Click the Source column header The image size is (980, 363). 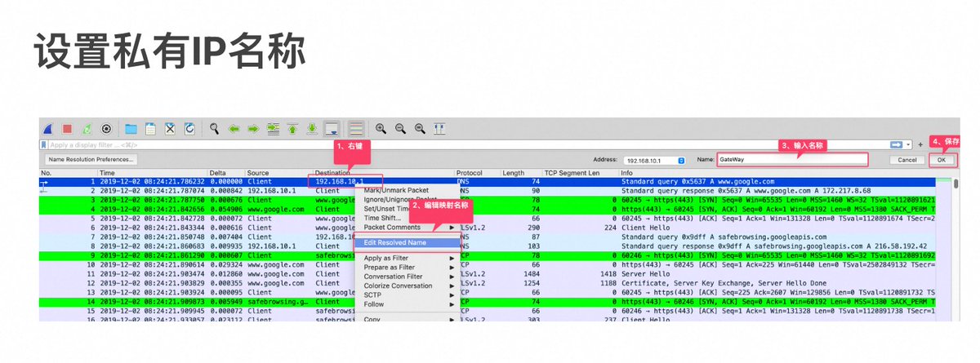[279, 173]
